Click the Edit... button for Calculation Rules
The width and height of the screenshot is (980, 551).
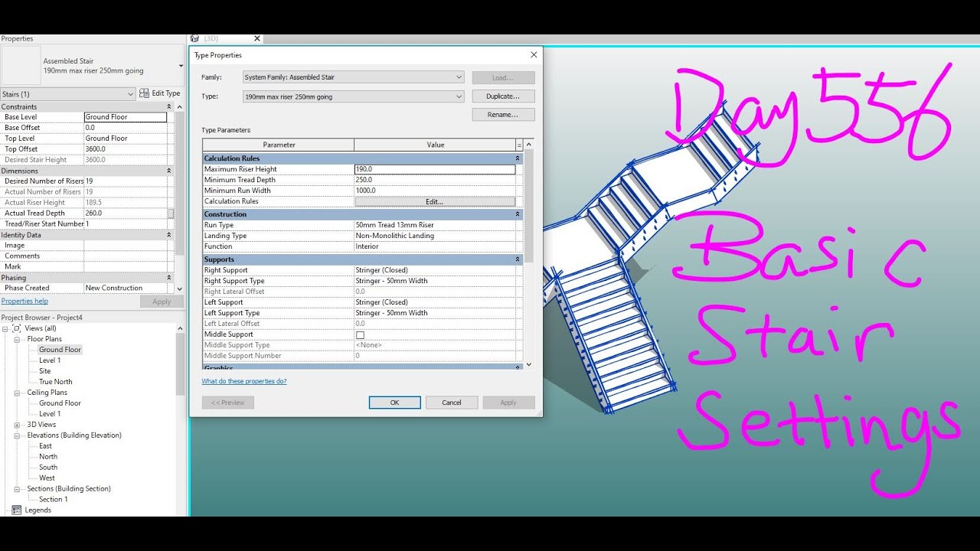[435, 201]
